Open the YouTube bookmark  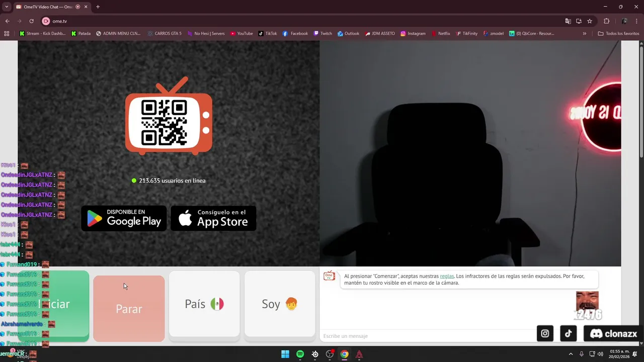(242, 34)
